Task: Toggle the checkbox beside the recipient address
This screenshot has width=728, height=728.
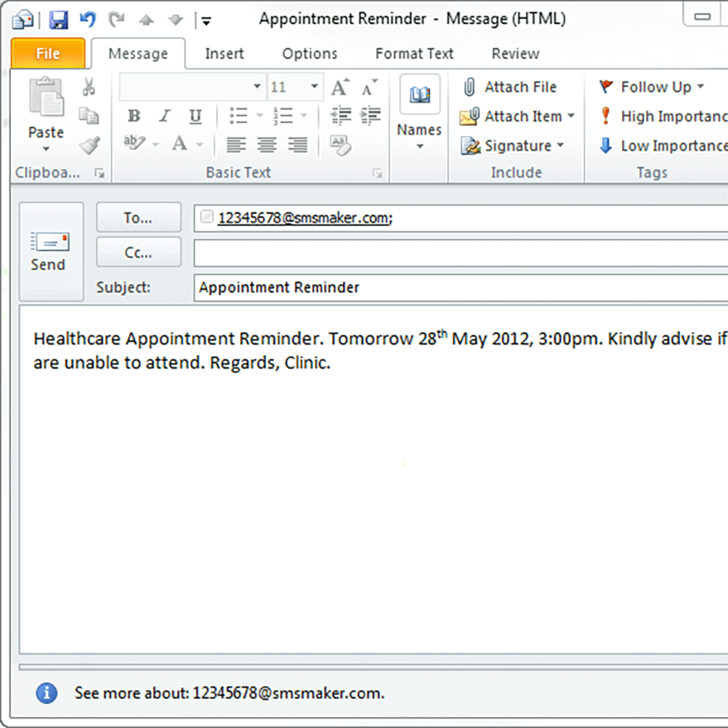Action: click(206, 216)
